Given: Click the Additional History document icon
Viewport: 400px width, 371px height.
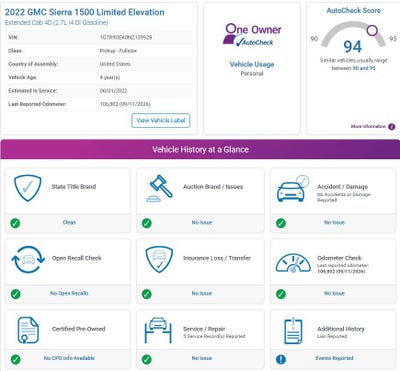Looking at the screenshot, I should click(x=293, y=331).
